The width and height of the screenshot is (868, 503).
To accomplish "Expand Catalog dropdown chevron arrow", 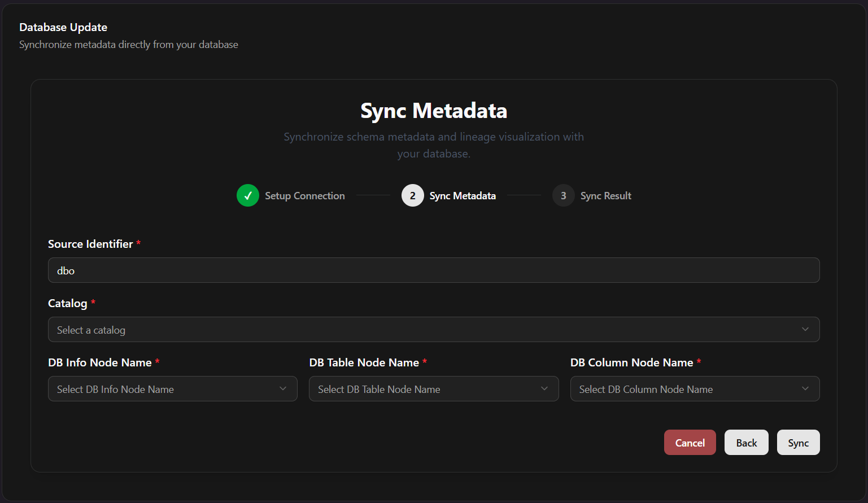I will coord(805,329).
